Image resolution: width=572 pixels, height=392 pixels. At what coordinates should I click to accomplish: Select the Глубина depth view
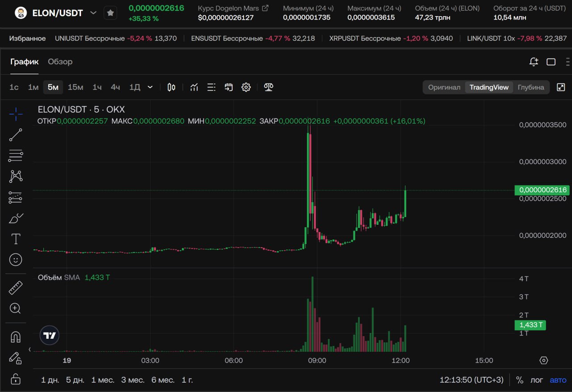(531, 87)
